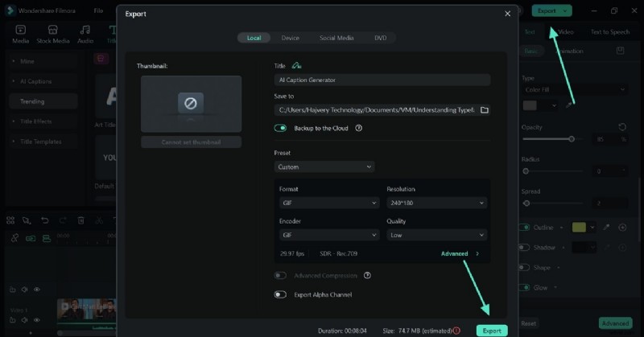Open the Quality dropdown set to Low

click(436, 235)
